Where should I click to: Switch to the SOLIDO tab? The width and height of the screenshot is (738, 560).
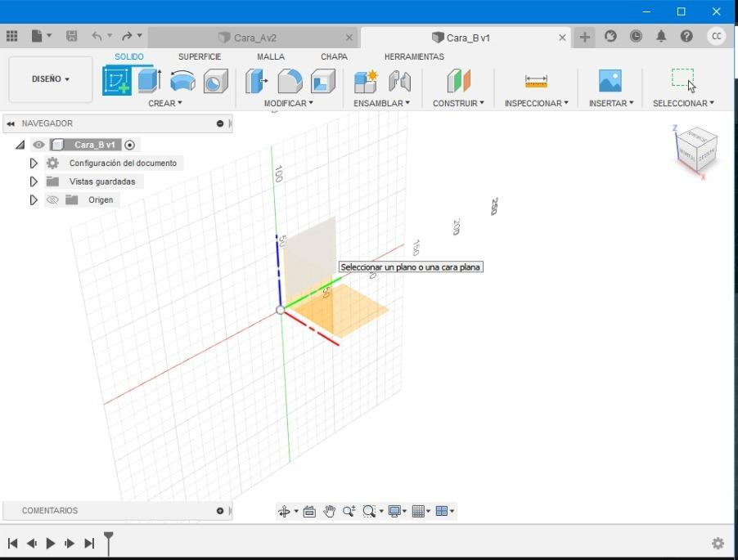pos(129,56)
